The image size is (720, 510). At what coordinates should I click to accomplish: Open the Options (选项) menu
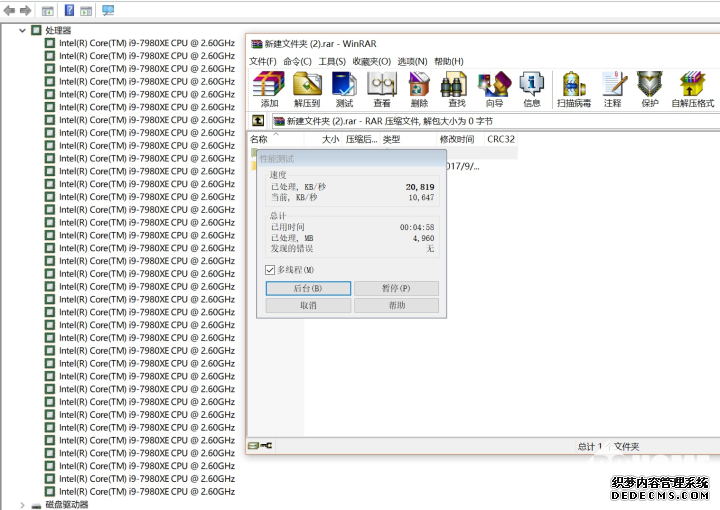pyautogui.click(x=412, y=62)
